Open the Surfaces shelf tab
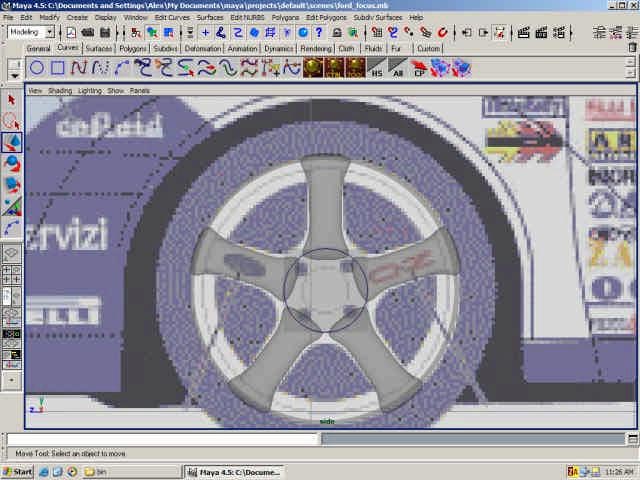Viewport: 640px width, 480px height. (x=99, y=48)
